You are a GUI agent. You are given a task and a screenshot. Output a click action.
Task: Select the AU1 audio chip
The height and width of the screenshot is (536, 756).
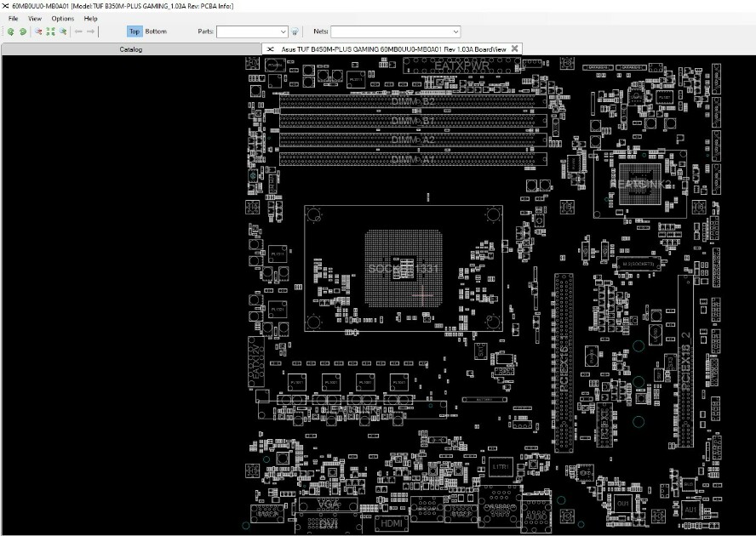click(x=690, y=510)
